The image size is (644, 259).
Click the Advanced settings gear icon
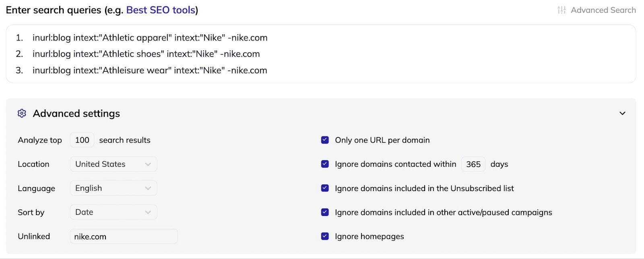22,114
